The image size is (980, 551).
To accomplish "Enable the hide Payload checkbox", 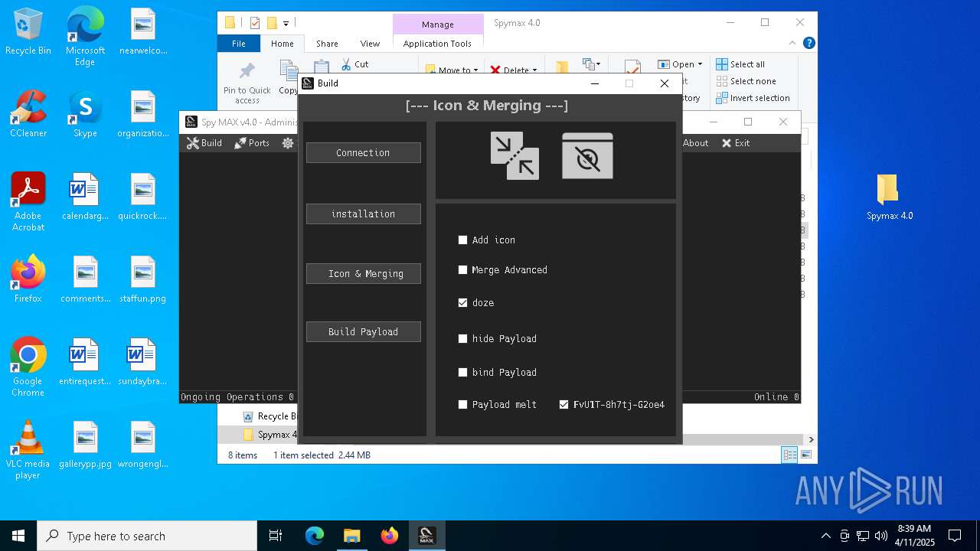I will click(462, 338).
